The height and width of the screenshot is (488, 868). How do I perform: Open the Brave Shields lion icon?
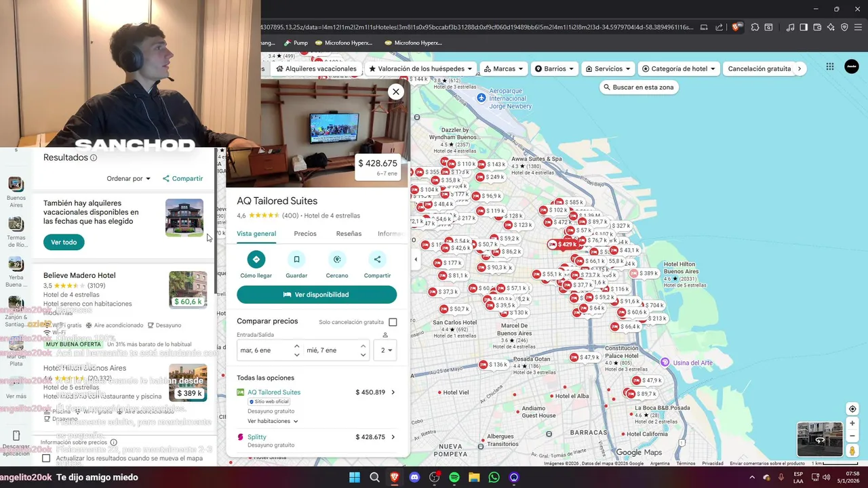735,27
